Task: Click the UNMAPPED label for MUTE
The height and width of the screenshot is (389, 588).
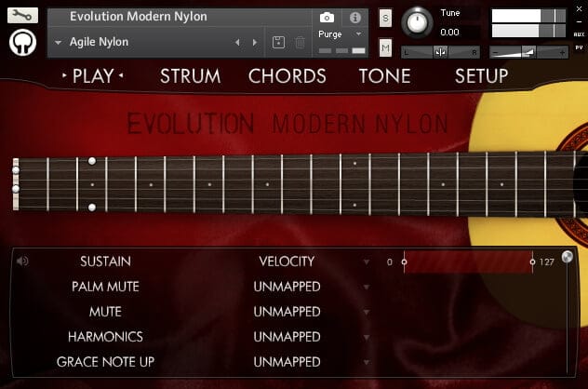Action: click(x=287, y=312)
